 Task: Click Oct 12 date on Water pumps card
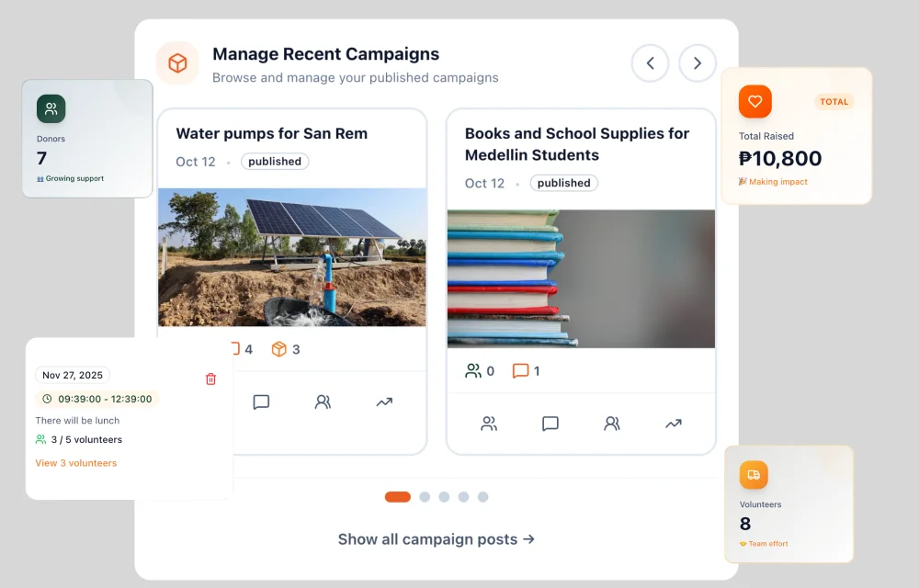pyautogui.click(x=196, y=162)
